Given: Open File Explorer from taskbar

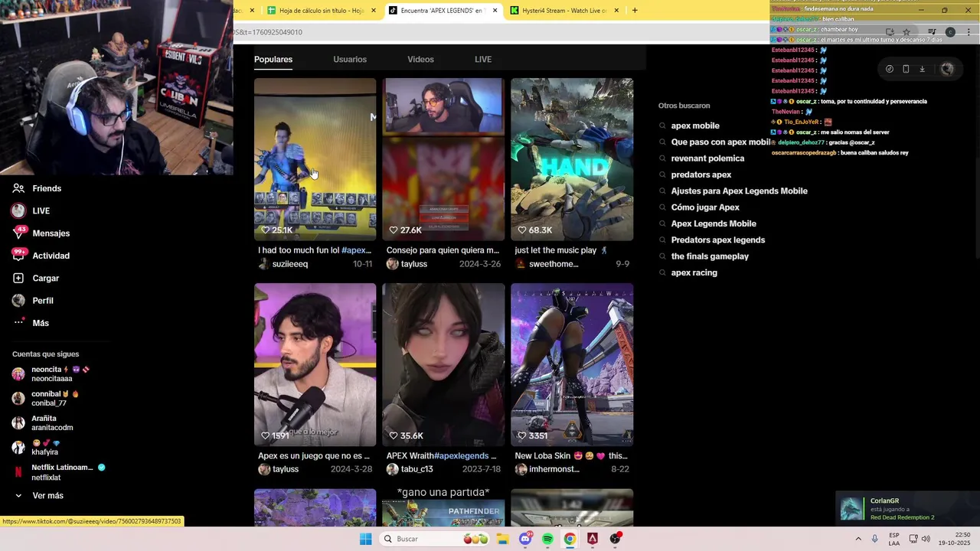Looking at the screenshot, I should [x=502, y=539].
